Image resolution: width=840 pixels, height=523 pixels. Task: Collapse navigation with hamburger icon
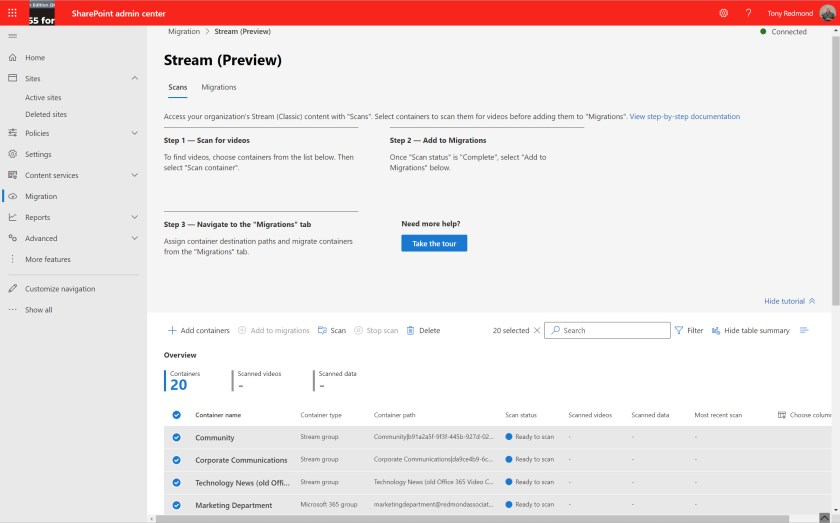(x=12, y=36)
